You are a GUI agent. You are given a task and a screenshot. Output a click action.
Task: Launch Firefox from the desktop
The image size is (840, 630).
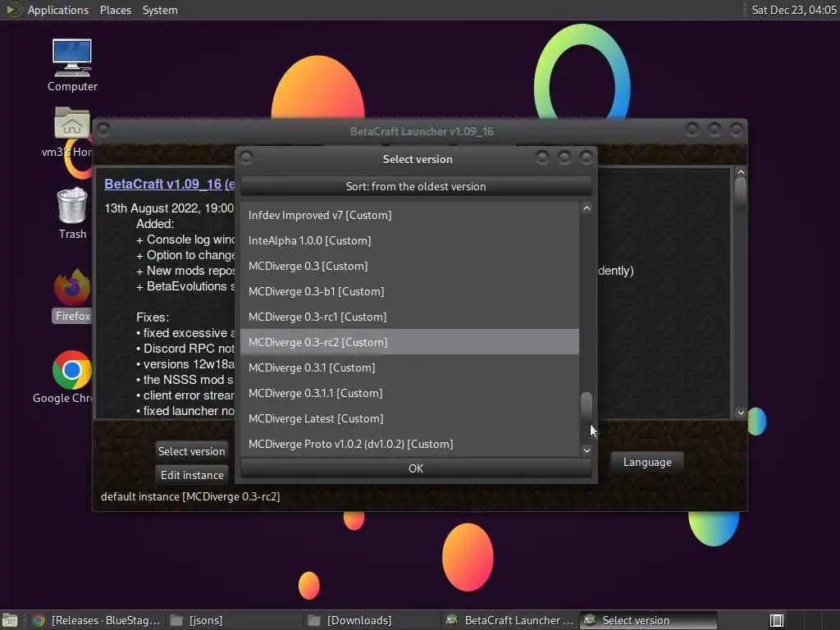click(72, 295)
